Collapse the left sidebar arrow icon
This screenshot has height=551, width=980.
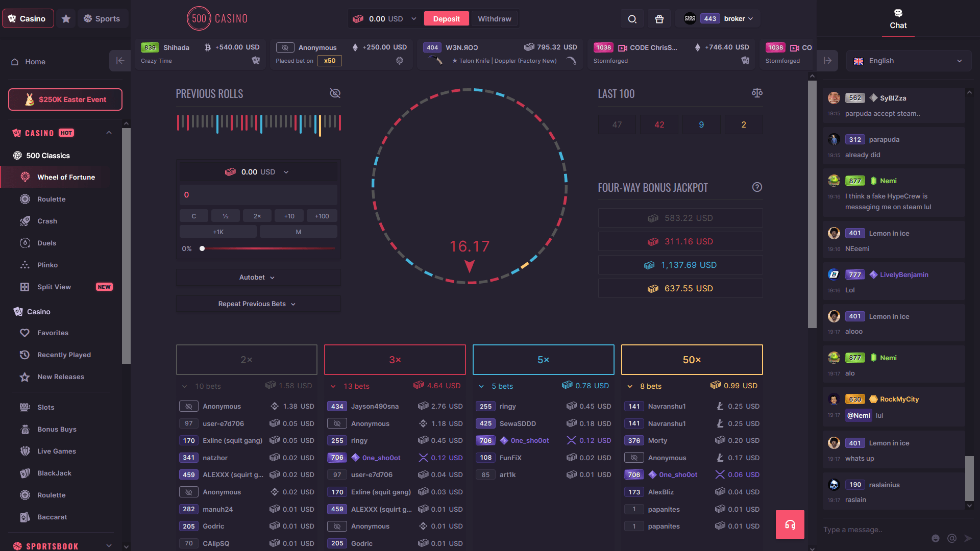[x=120, y=61]
